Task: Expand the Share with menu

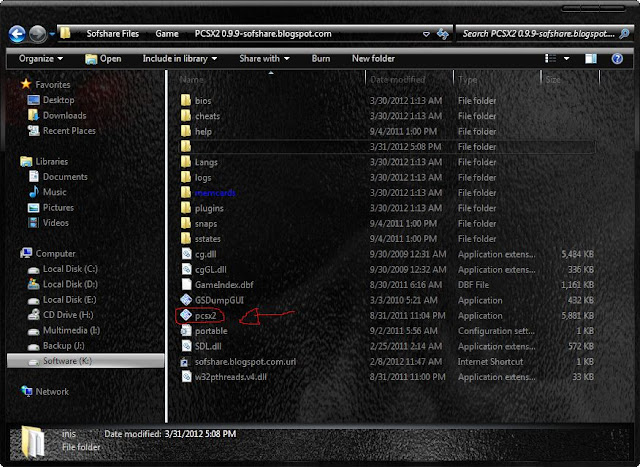Action: click(x=264, y=58)
